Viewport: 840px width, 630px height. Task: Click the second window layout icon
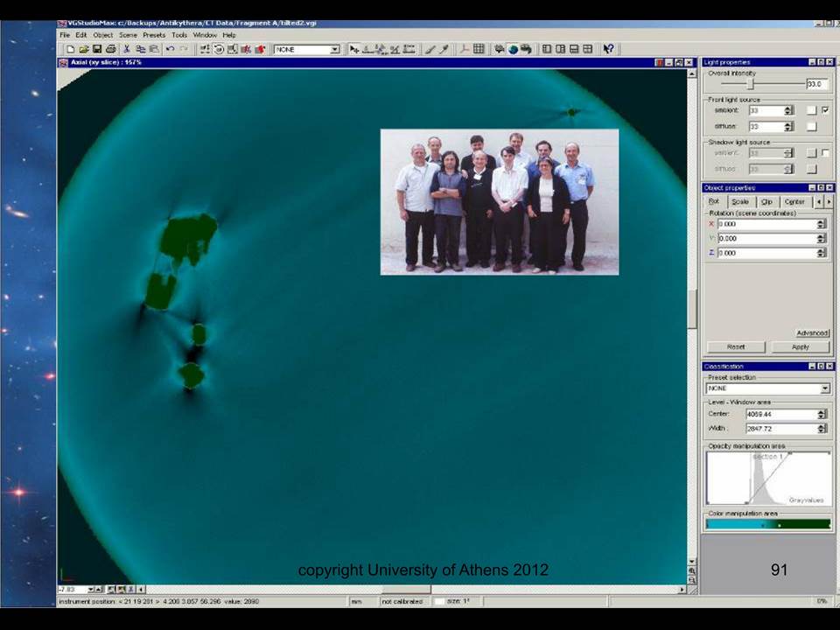pyautogui.click(x=560, y=49)
